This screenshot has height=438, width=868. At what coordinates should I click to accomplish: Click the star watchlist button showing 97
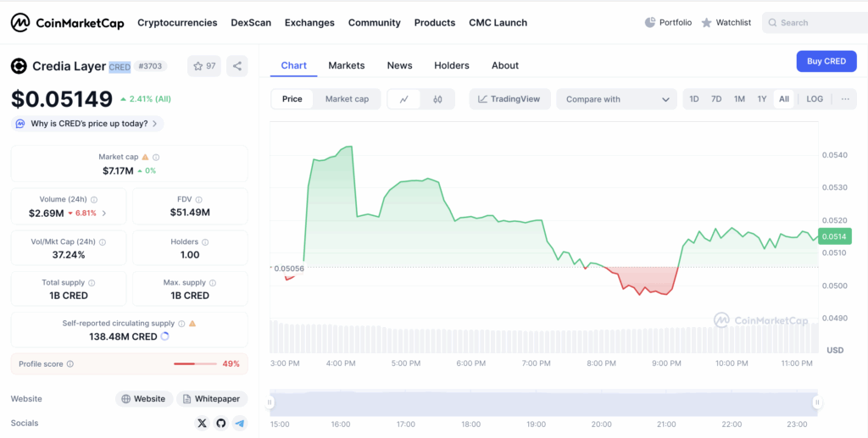[204, 66]
